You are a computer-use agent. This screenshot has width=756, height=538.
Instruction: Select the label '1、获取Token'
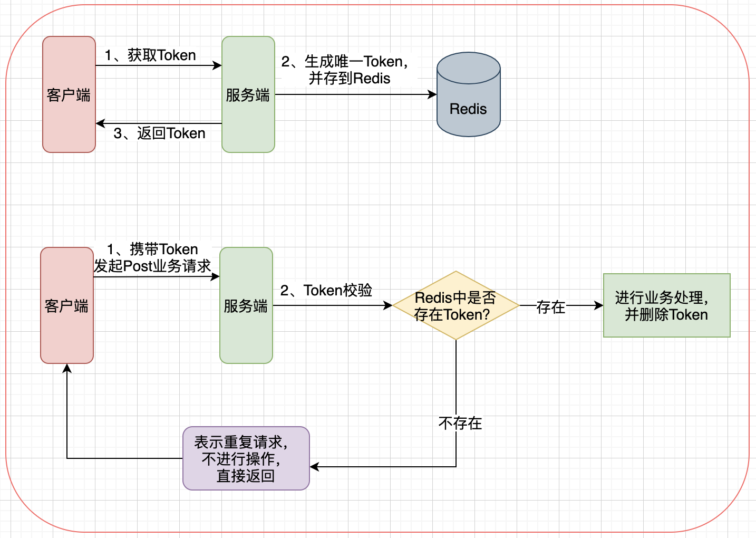coord(150,55)
